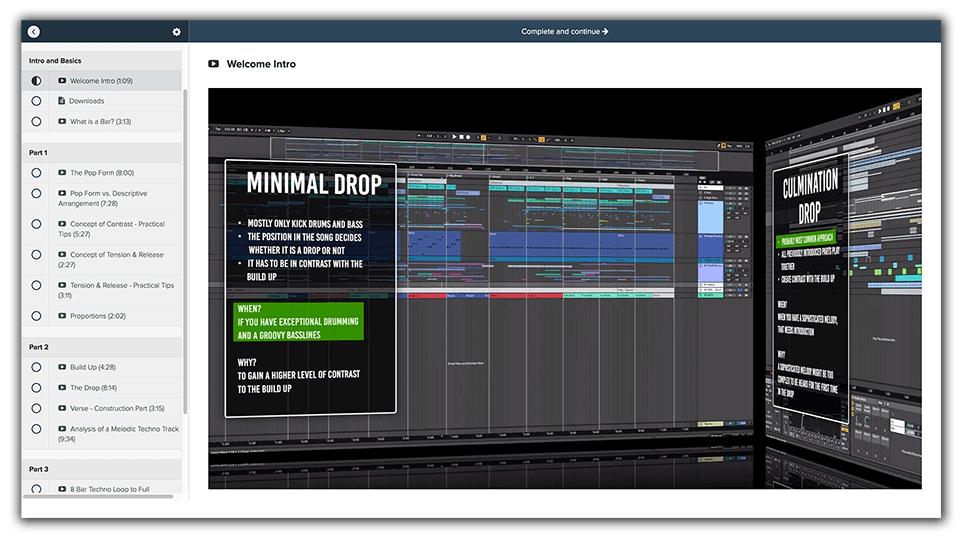Click the Downloads document icon
Viewport: 960px width, 540px height.
62,101
